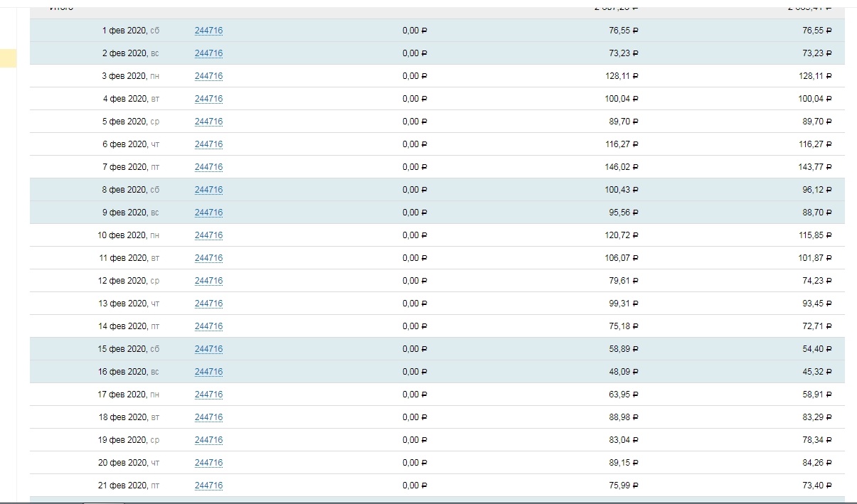The height and width of the screenshot is (504, 857).
Task: Click the 244716 link for 2 фев 2020
Action: (208, 53)
